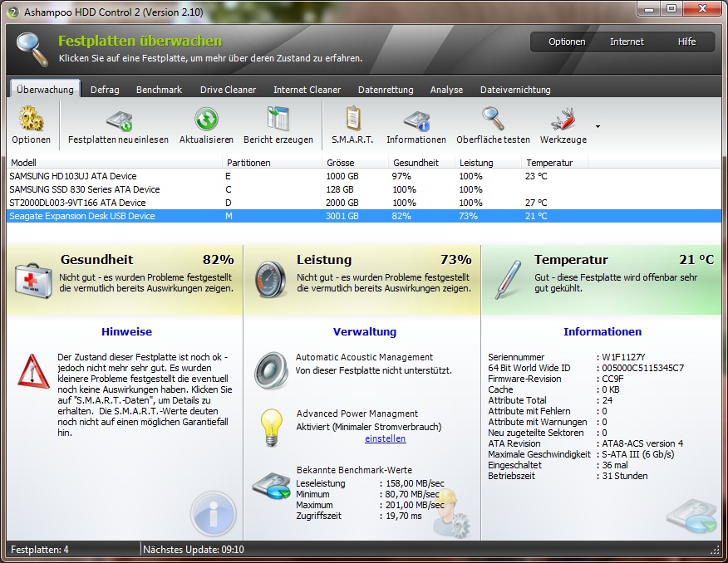This screenshot has width=728, height=563.
Task: Switch to the Benchmark tab
Action: 160,90
